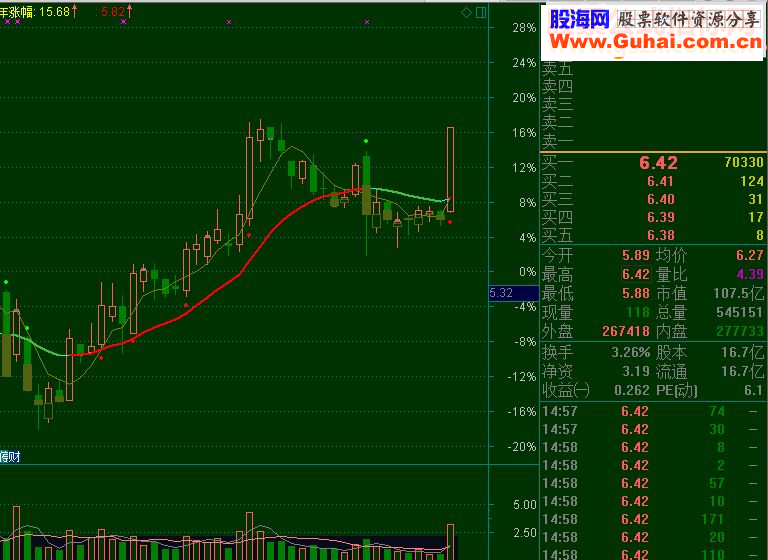
Task: Click the 净资 value 3.19
Action: click(636, 371)
